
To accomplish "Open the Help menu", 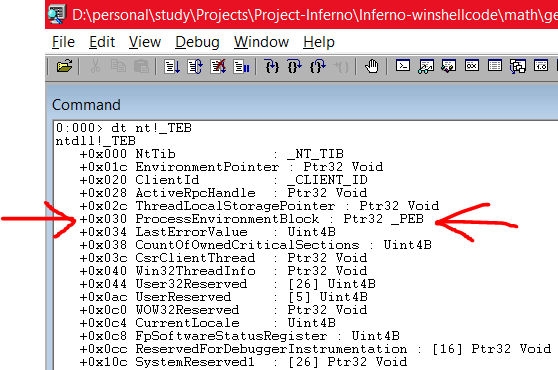I will (x=319, y=42).
